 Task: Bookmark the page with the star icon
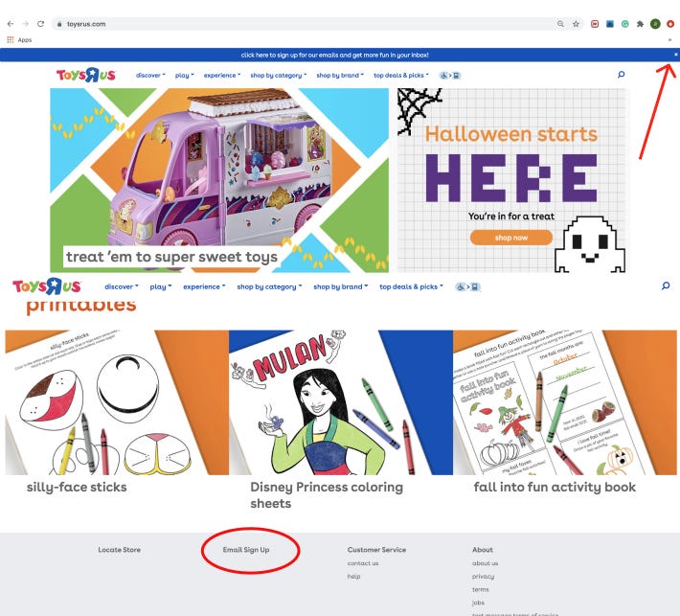[576, 24]
